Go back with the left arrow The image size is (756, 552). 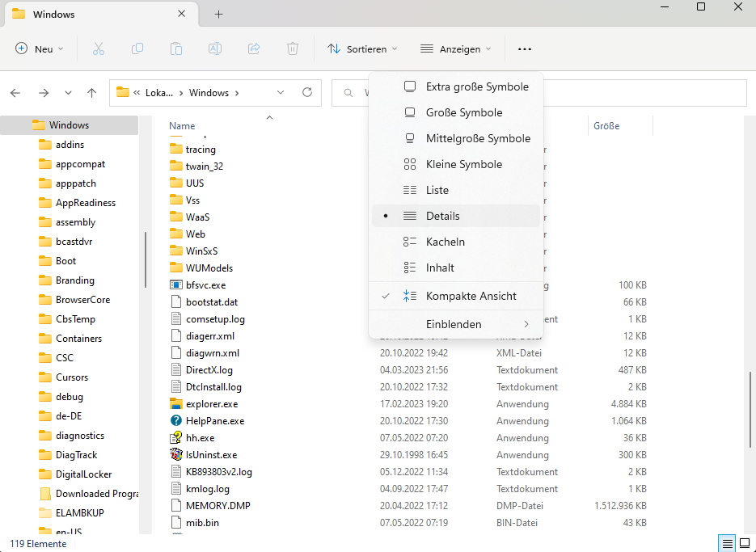pyautogui.click(x=15, y=93)
